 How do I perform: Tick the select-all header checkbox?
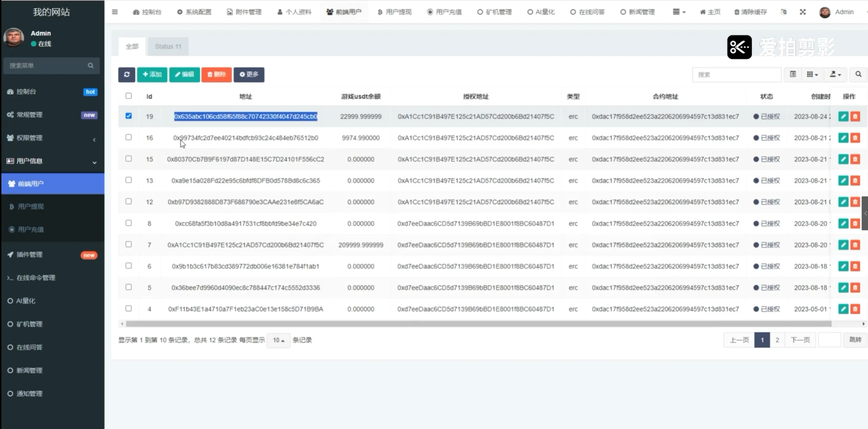point(128,96)
